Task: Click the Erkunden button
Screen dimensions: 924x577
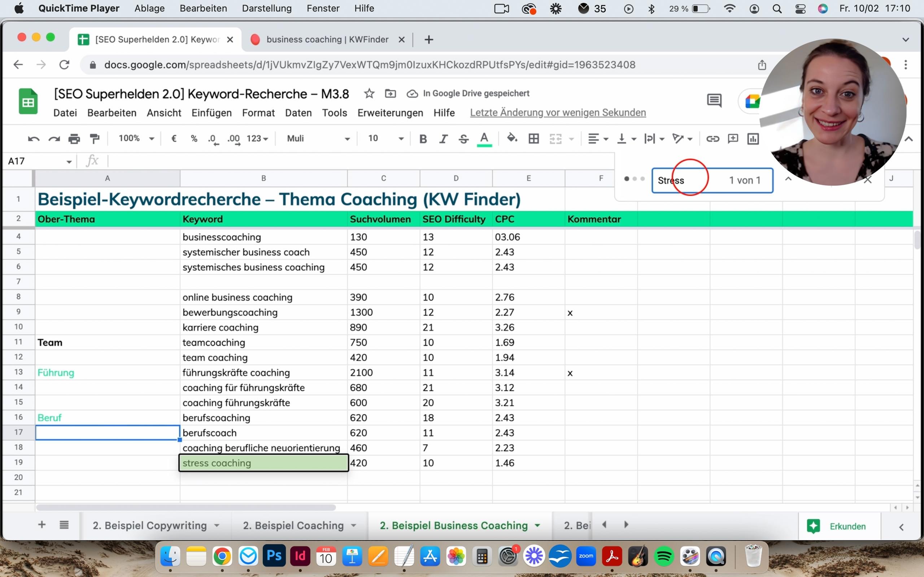Action: click(x=839, y=526)
